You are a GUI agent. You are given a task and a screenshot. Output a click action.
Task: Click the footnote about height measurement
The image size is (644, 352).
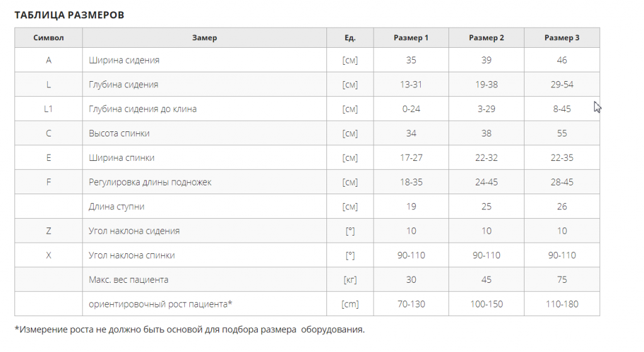pos(190,329)
